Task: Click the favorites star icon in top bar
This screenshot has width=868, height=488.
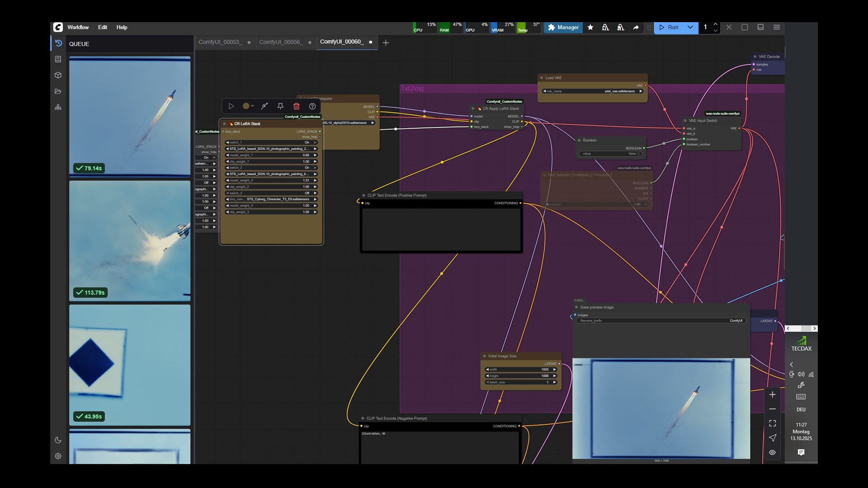Action: point(590,28)
